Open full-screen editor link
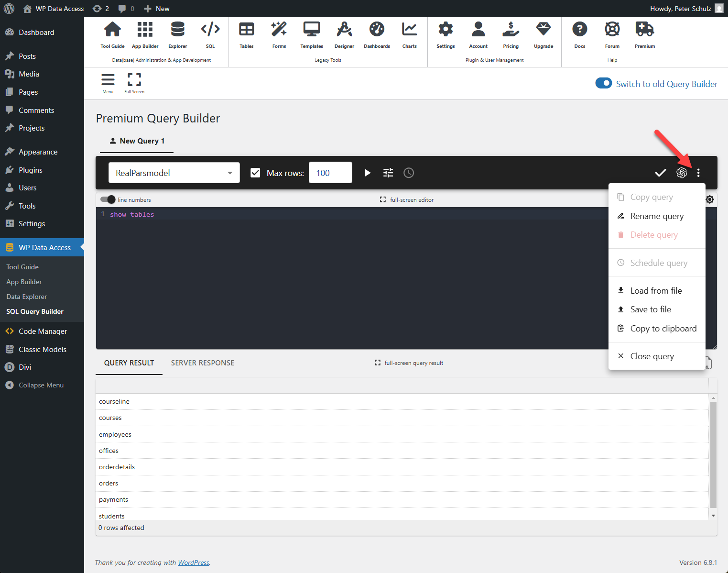Image resolution: width=728 pixels, height=573 pixels. coord(407,200)
